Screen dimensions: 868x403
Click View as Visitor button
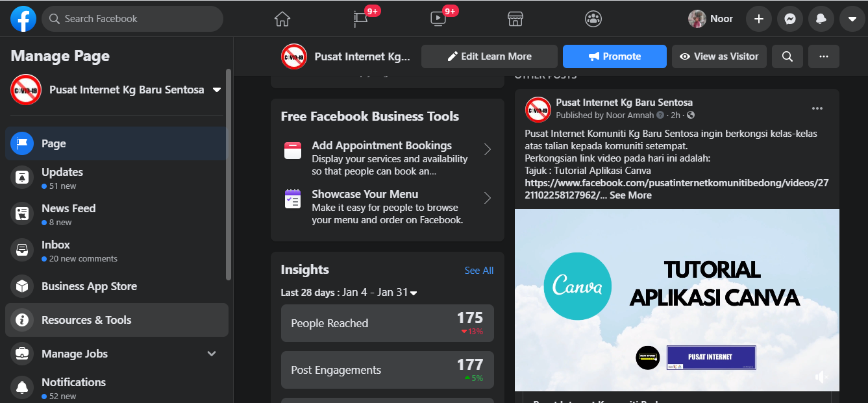(719, 56)
